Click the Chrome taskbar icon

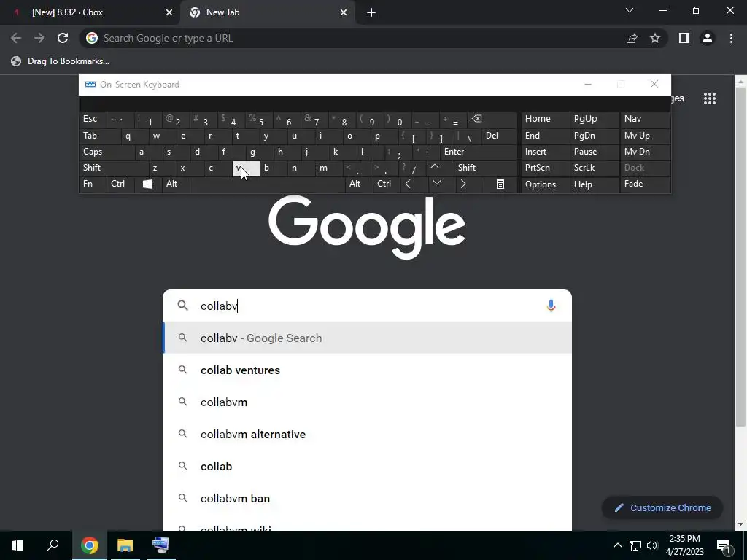coord(90,545)
